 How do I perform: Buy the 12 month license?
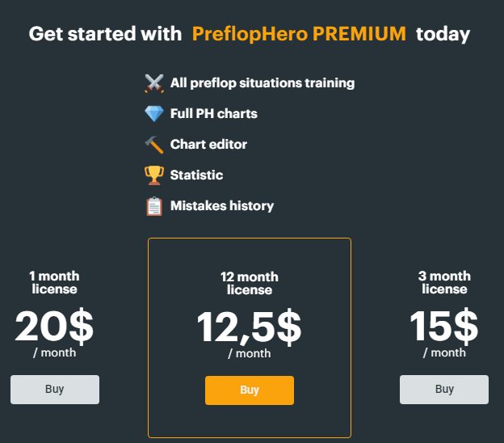tap(250, 390)
